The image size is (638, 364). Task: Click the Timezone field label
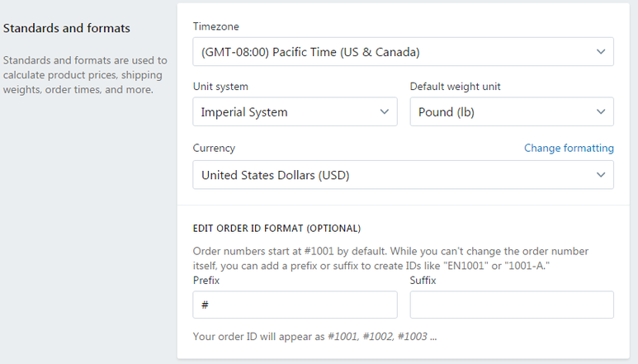click(216, 26)
